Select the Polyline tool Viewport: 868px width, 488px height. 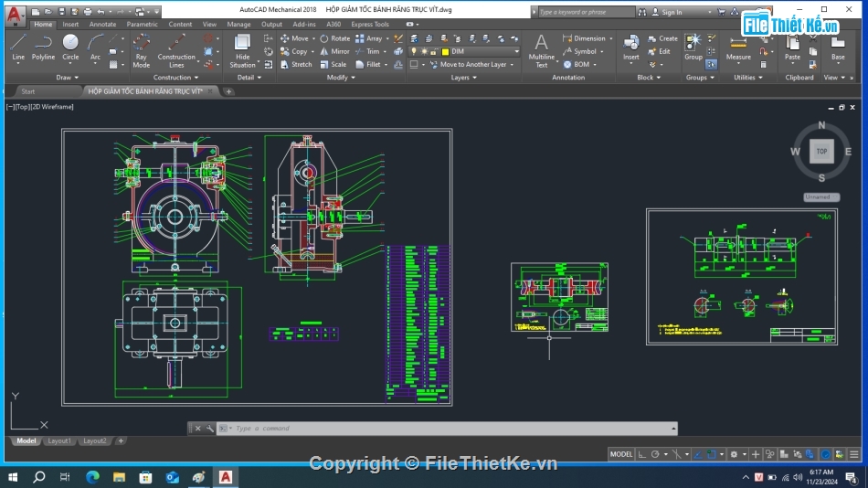(43, 48)
